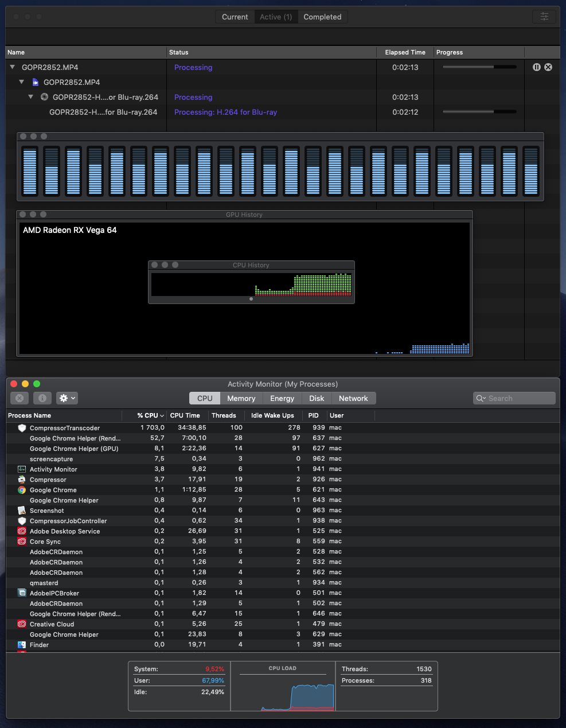Click the Processes 318 count
This screenshot has height=728, width=566.
[426, 680]
